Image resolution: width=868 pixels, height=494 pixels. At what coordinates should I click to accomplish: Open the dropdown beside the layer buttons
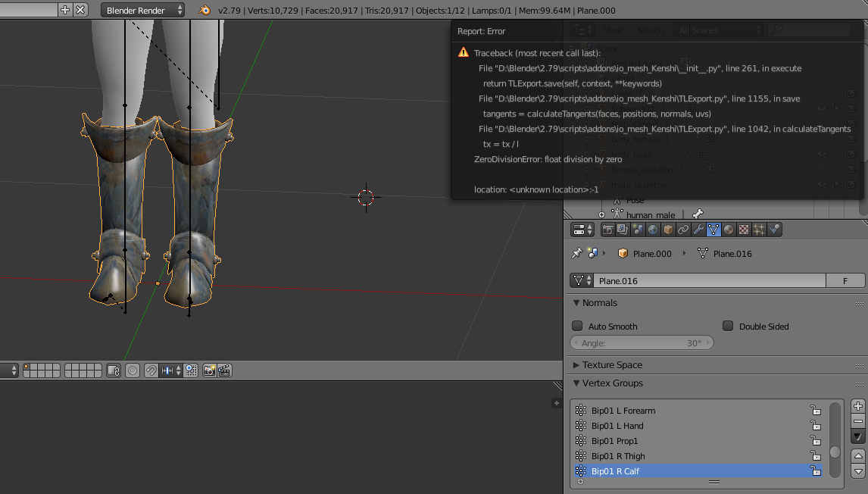9,370
